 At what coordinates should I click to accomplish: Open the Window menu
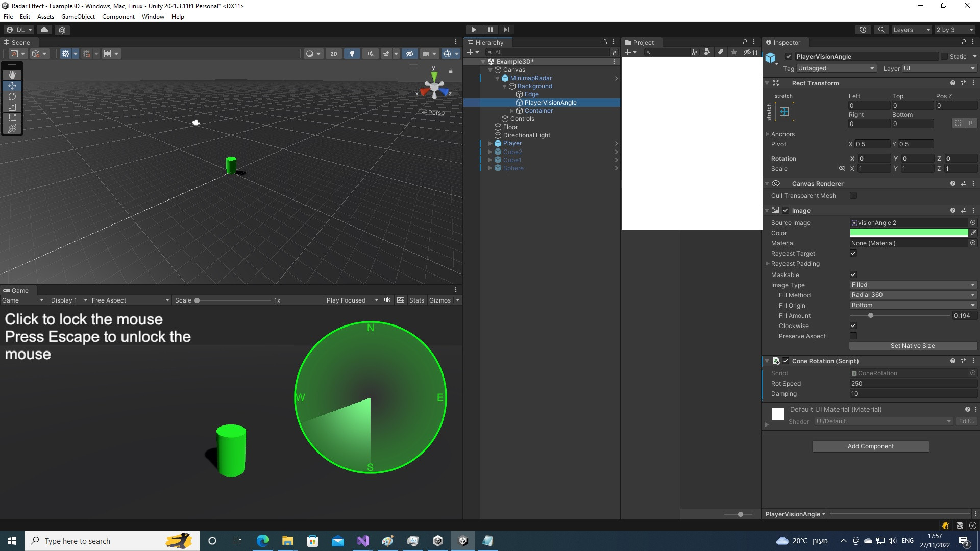(x=153, y=17)
